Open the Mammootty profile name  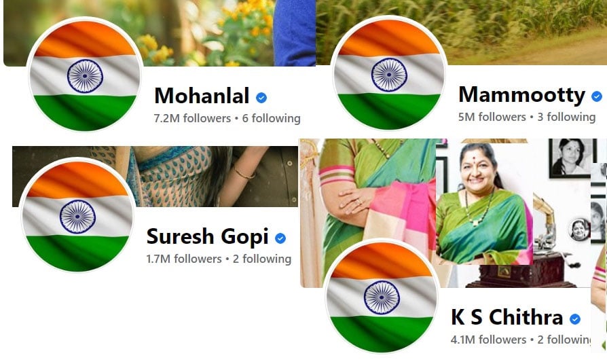tap(521, 95)
